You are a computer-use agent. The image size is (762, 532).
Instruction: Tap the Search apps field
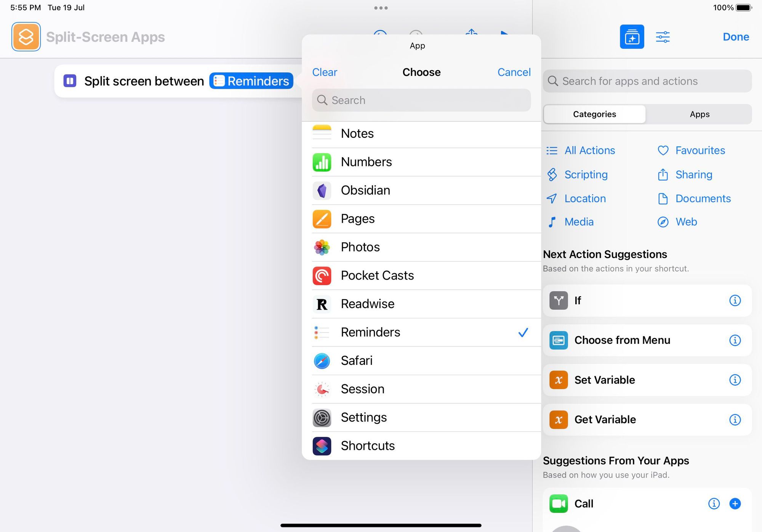click(x=421, y=99)
